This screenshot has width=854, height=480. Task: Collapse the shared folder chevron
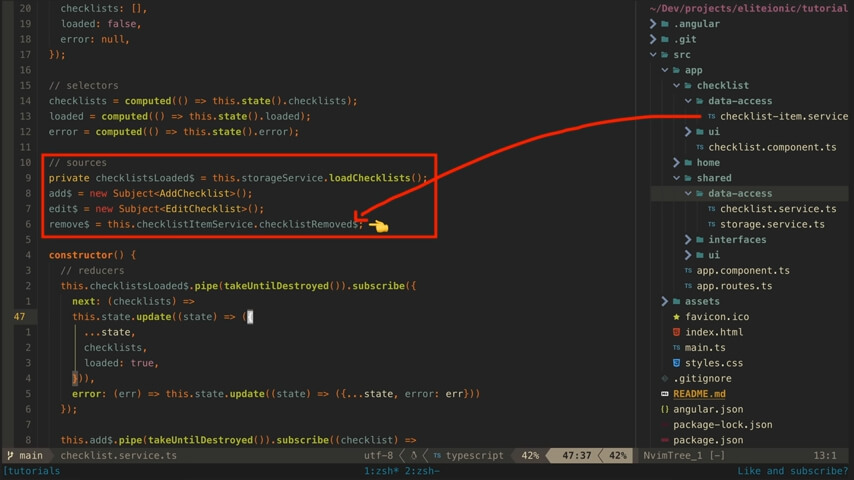676,178
